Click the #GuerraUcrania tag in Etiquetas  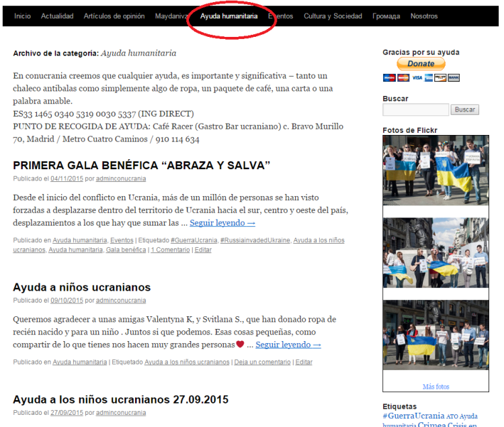pyautogui.click(x=413, y=416)
